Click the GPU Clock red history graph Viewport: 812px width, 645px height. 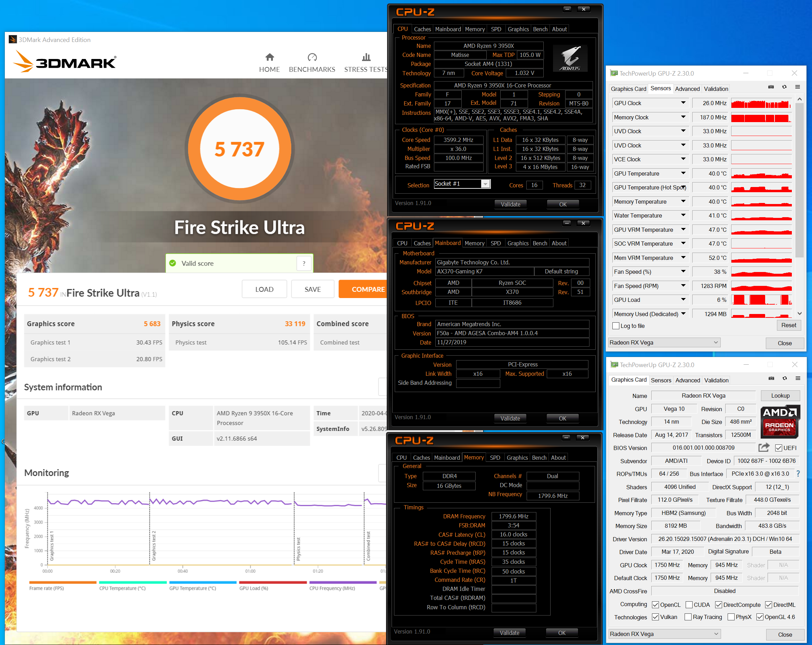pos(761,103)
